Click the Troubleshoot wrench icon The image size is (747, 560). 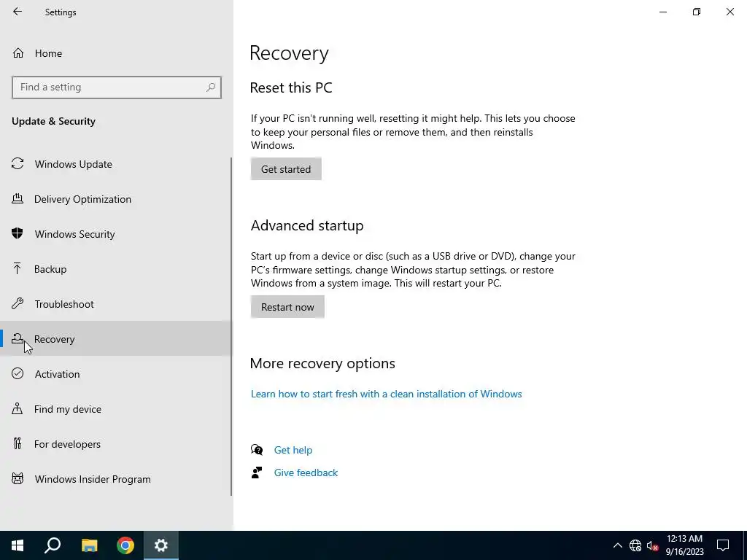pyautogui.click(x=18, y=304)
